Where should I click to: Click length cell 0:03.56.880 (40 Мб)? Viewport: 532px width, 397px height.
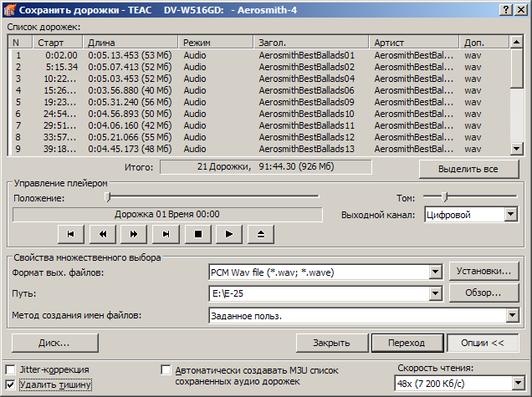tap(130, 90)
